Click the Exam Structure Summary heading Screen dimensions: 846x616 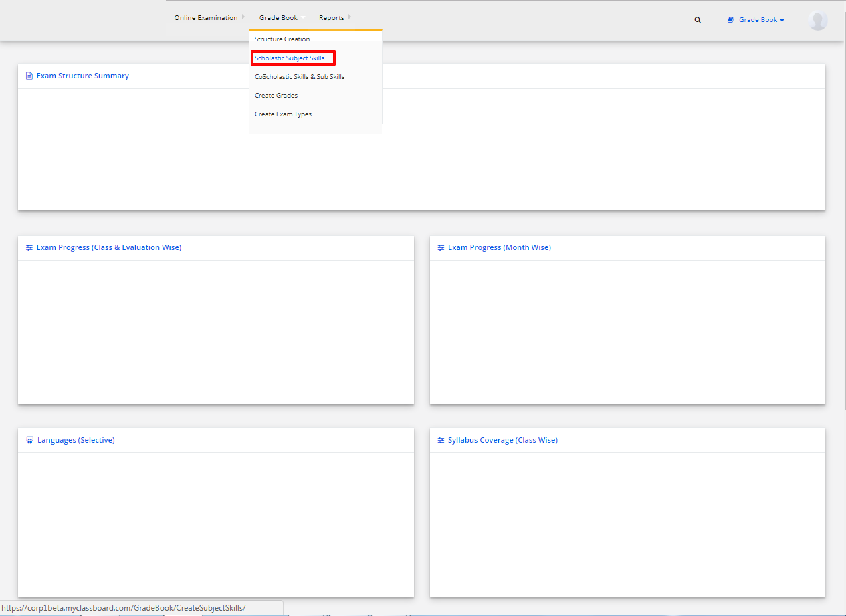[x=83, y=76]
